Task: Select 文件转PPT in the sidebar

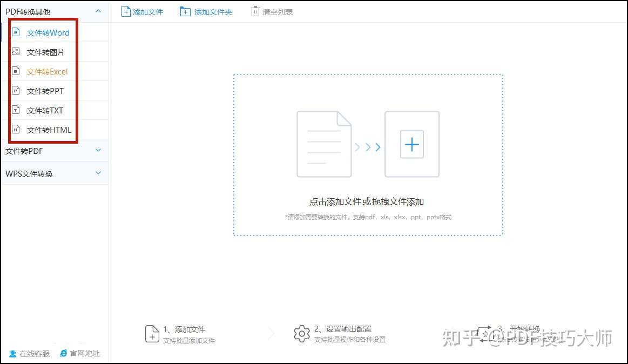Action: pyautogui.click(x=45, y=91)
